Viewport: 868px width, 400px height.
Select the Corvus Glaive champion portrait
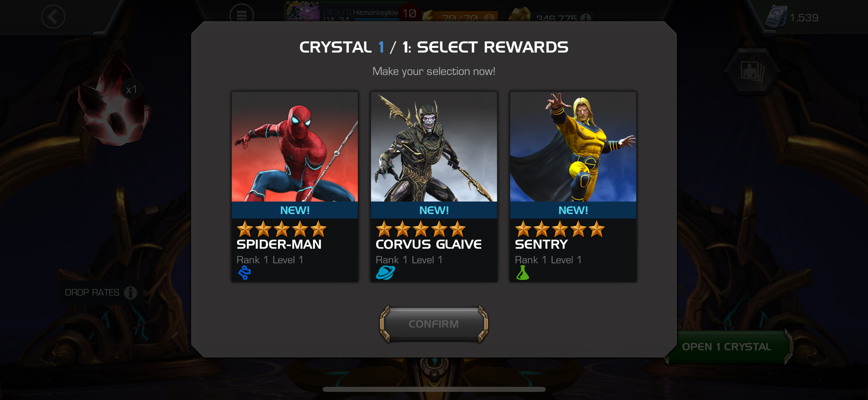pos(434,147)
